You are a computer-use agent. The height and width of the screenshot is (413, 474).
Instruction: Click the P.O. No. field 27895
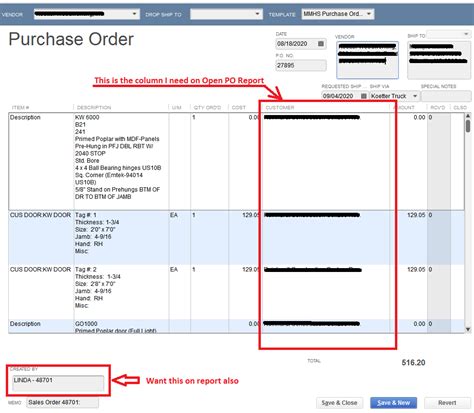tap(301, 65)
